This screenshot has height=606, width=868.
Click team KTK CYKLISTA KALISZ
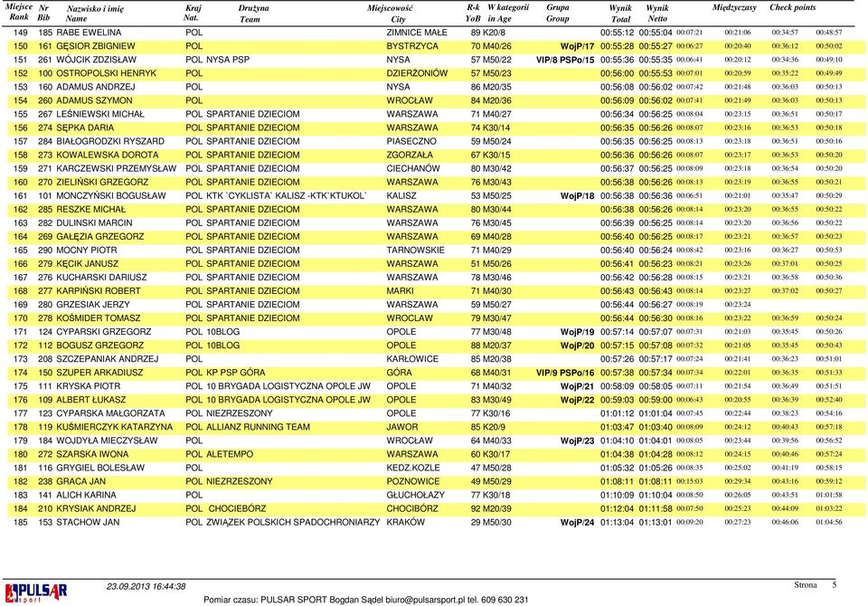tap(287, 195)
